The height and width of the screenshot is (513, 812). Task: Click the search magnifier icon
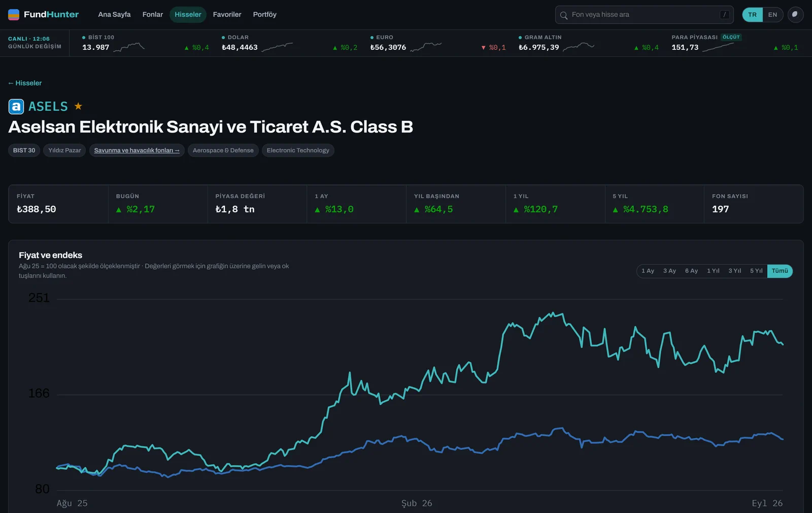(x=564, y=15)
